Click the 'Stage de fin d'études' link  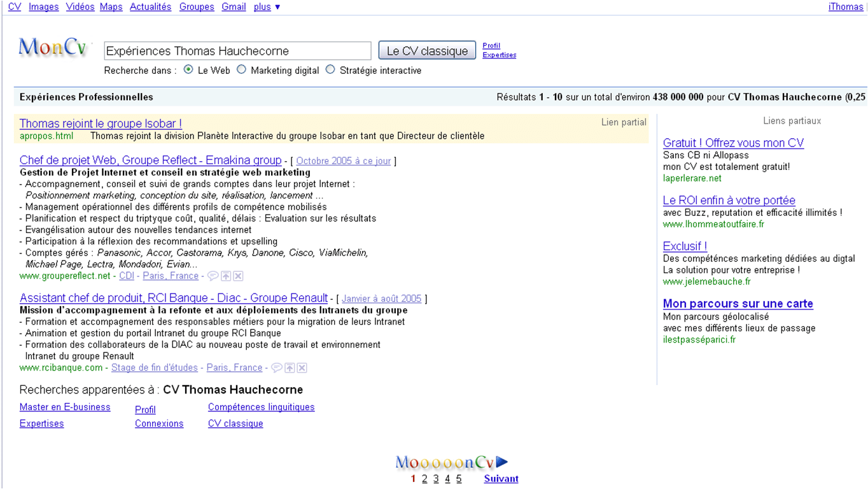[x=155, y=367]
